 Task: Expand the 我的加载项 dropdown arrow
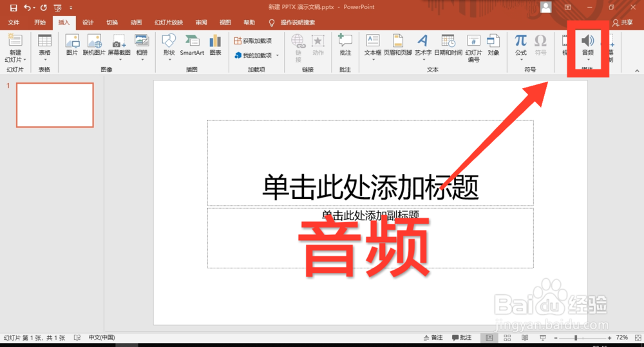[278, 55]
